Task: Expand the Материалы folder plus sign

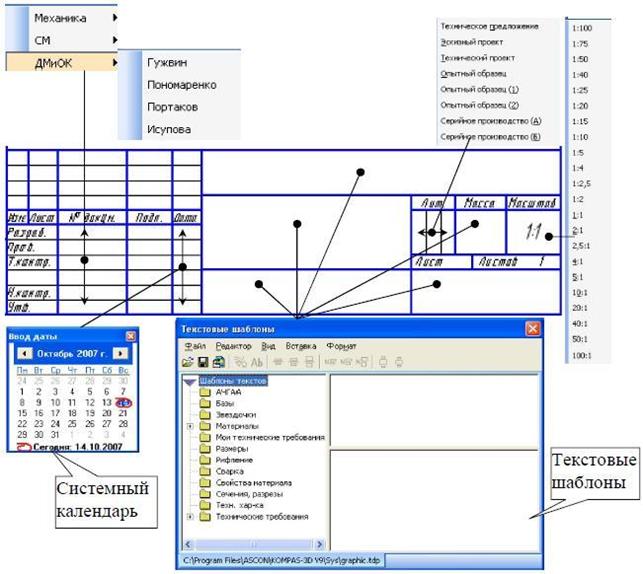Action: point(190,426)
